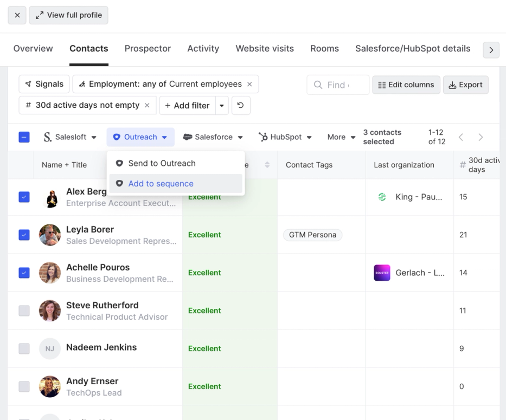Open the 30d active days not empty filter
The width and height of the screenshot is (506, 420).
pyautogui.click(x=84, y=106)
